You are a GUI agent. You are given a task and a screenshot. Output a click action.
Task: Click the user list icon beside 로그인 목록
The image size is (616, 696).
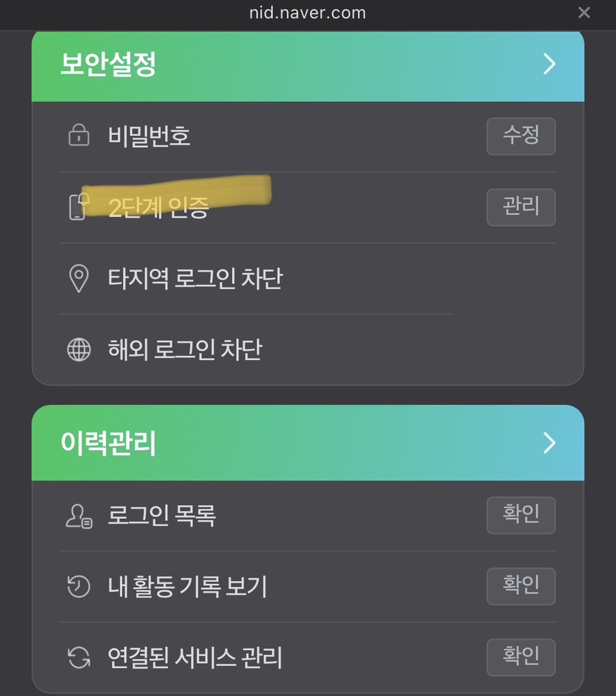[x=79, y=516]
